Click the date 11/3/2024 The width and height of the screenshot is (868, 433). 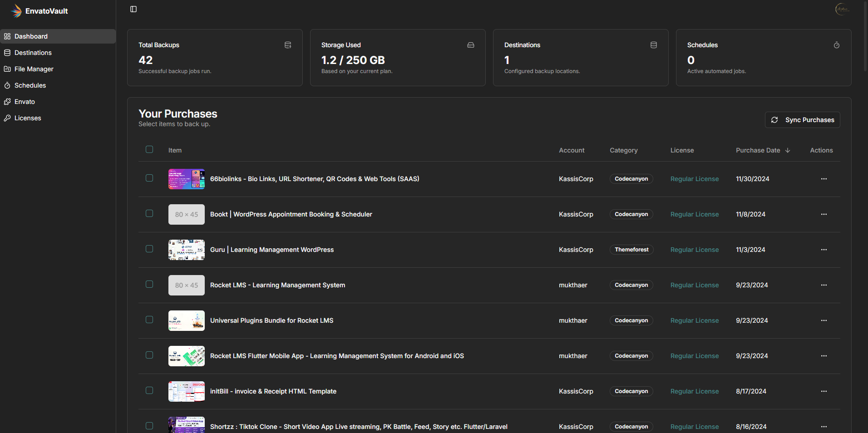tap(750, 250)
